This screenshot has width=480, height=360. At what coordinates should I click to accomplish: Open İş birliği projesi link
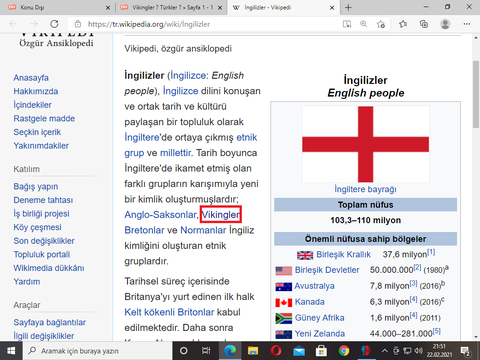tap(41, 214)
